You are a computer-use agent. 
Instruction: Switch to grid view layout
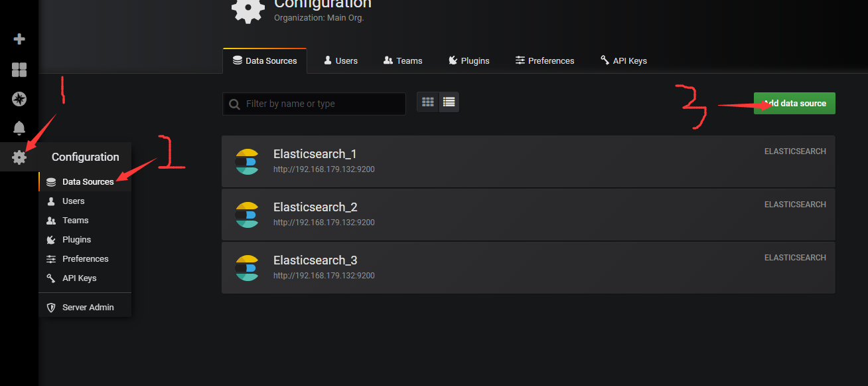tap(427, 102)
